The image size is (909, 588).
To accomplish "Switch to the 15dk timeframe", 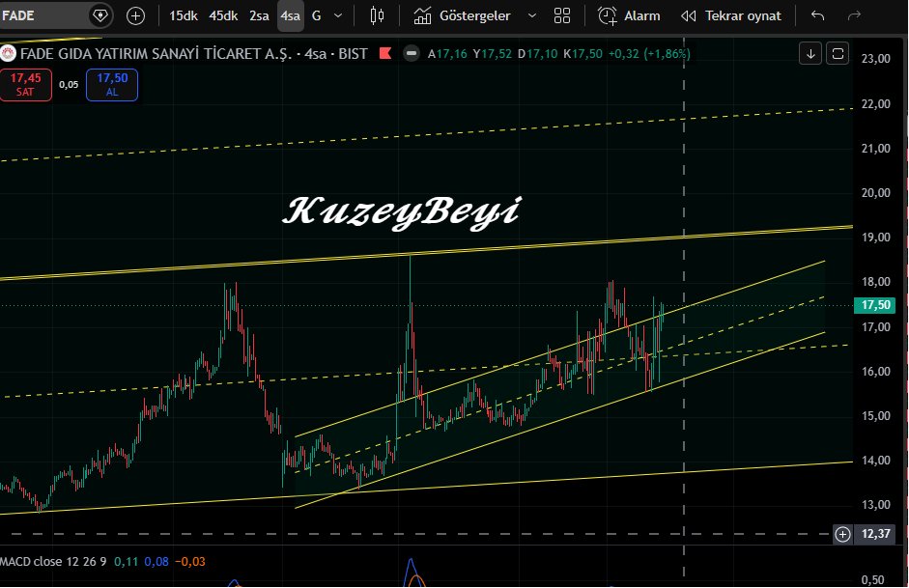I will pyautogui.click(x=184, y=16).
